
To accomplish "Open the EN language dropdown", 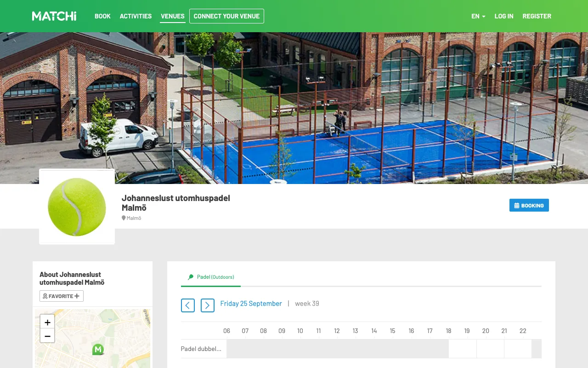I will 478,16.
